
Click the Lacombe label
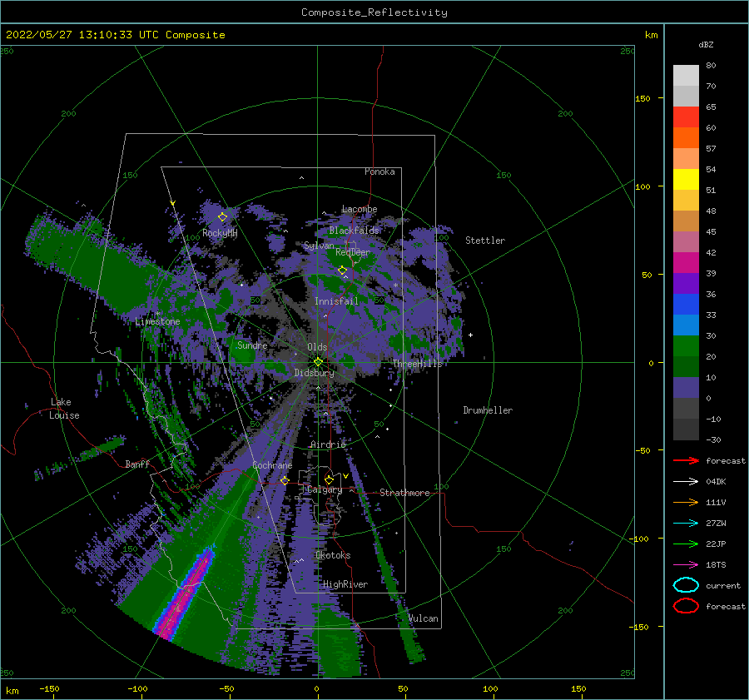[360, 209]
